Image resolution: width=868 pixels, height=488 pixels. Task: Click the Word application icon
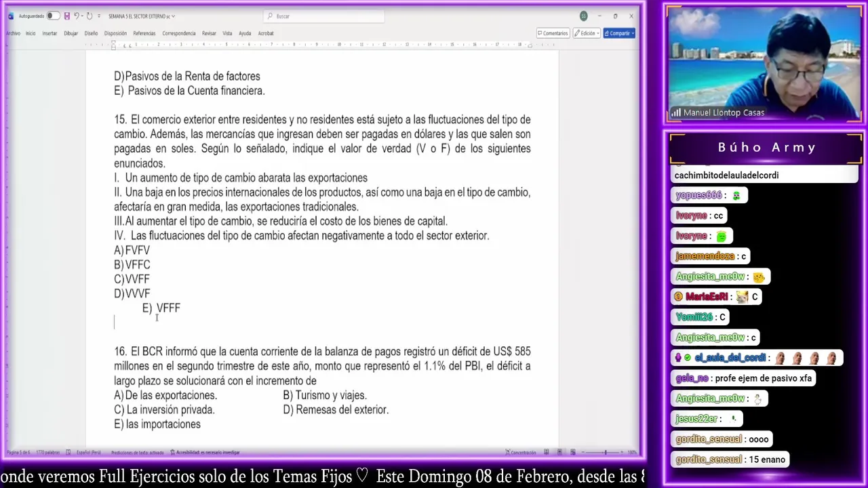point(11,16)
